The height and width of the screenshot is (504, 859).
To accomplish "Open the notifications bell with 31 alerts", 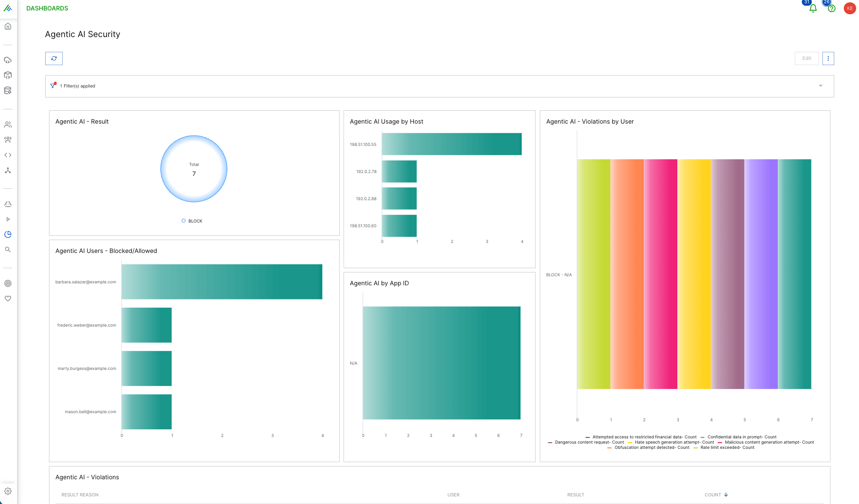I will [813, 8].
